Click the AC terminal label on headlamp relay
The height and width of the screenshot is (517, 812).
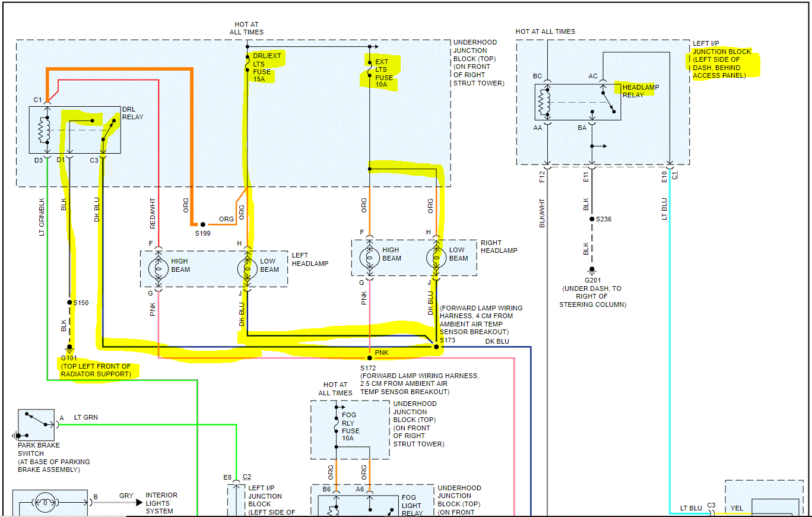click(x=593, y=77)
